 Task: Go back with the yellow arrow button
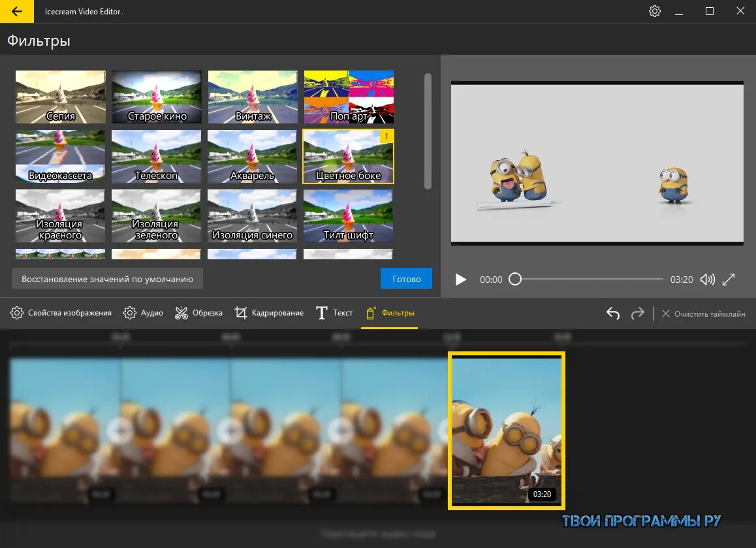coord(17,11)
